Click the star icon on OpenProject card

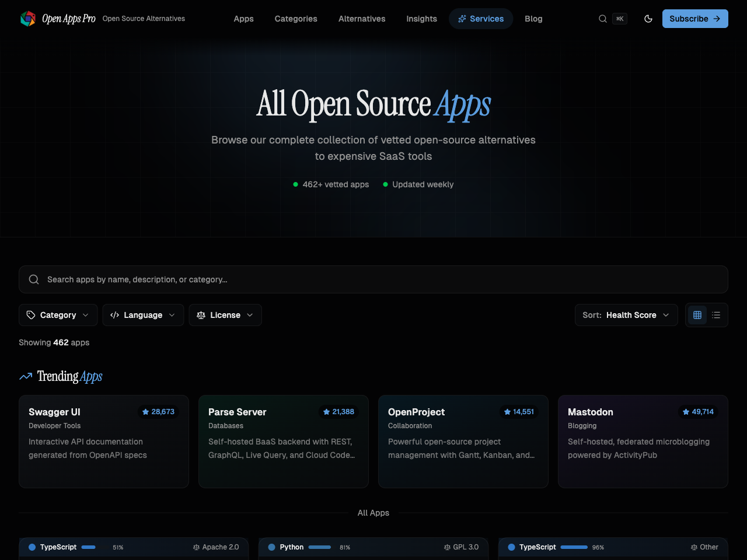pyautogui.click(x=508, y=412)
